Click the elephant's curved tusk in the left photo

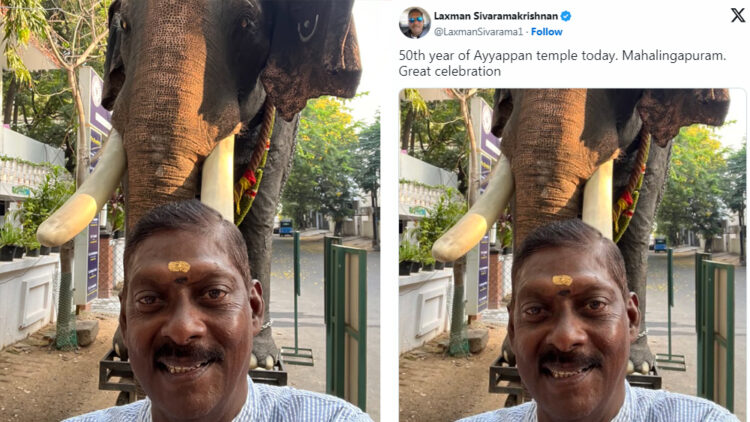[x=81, y=191]
